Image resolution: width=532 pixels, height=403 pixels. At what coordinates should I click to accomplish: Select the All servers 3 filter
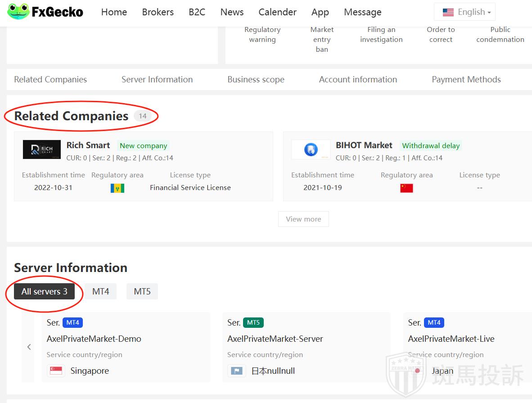pos(45,291)
